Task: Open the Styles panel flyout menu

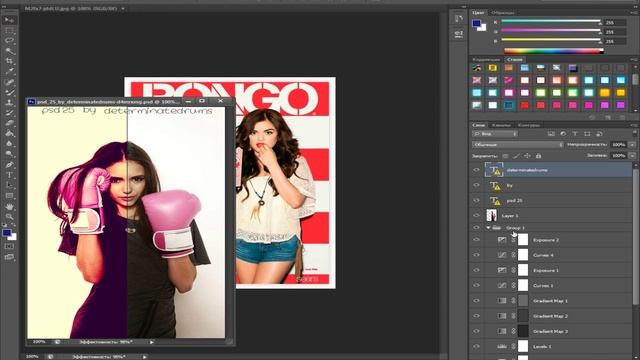Action: (634, 60)
